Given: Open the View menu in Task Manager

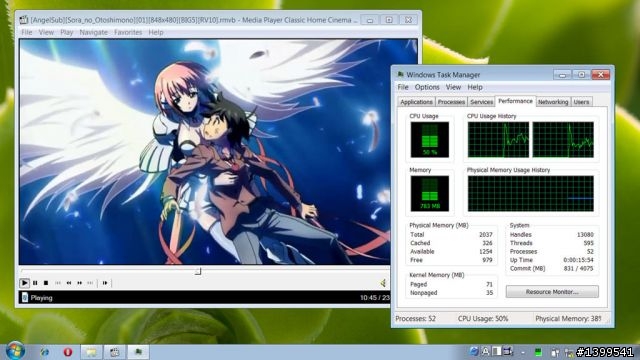Looking at the screenshot, I should 453,87.
